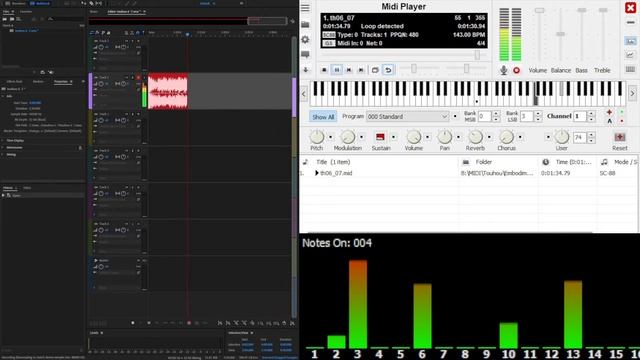The image size is (640, 360).
Task: Skip to previous MIDI track
Action: (x=349, y=70)
